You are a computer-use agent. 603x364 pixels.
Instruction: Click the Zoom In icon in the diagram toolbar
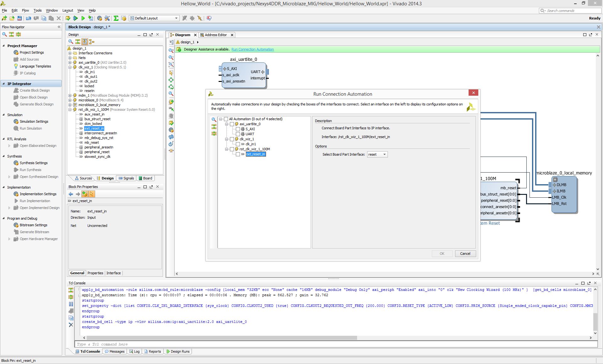(171, 50)
